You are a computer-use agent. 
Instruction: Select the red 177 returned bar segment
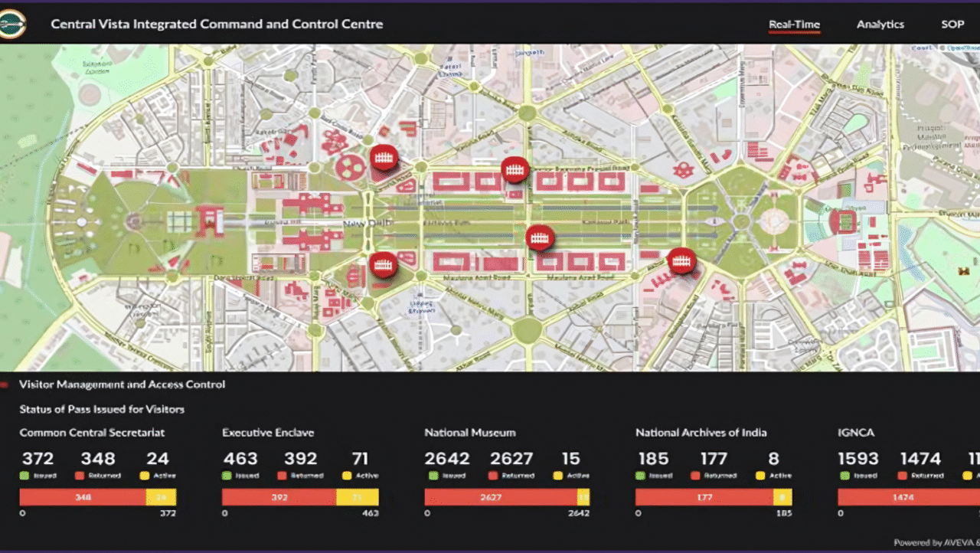pos(704,497)
